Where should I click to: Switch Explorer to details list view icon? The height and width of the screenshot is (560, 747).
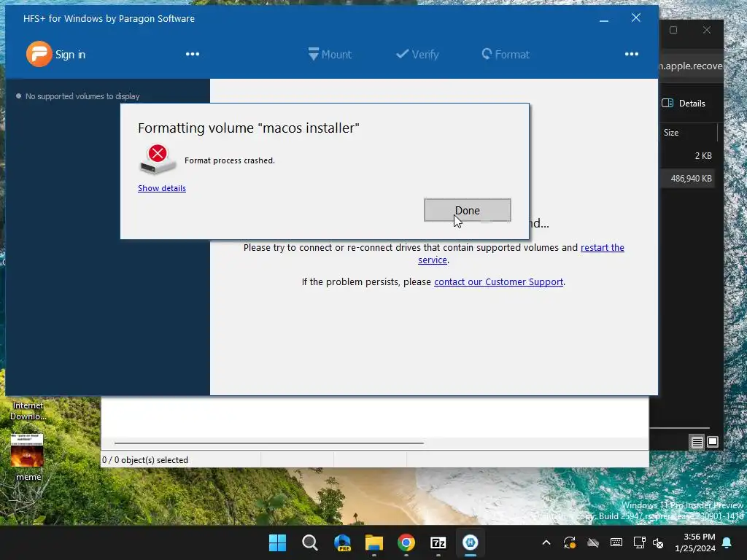[697, 443]
